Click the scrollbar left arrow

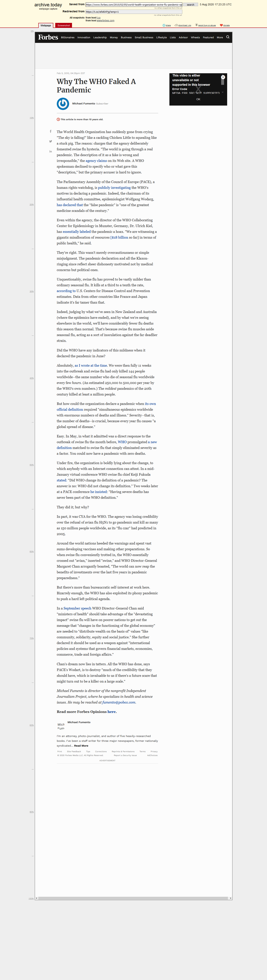[37, 898]
